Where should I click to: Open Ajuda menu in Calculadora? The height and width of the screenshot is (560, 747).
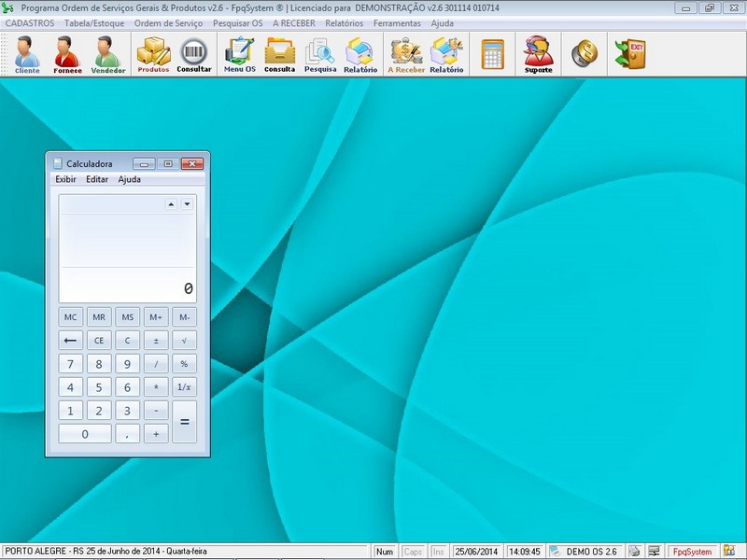[129, 179]
